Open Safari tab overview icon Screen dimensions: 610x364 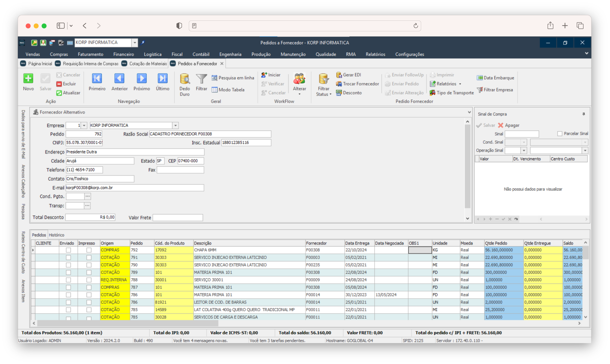(x=580, y=26)
